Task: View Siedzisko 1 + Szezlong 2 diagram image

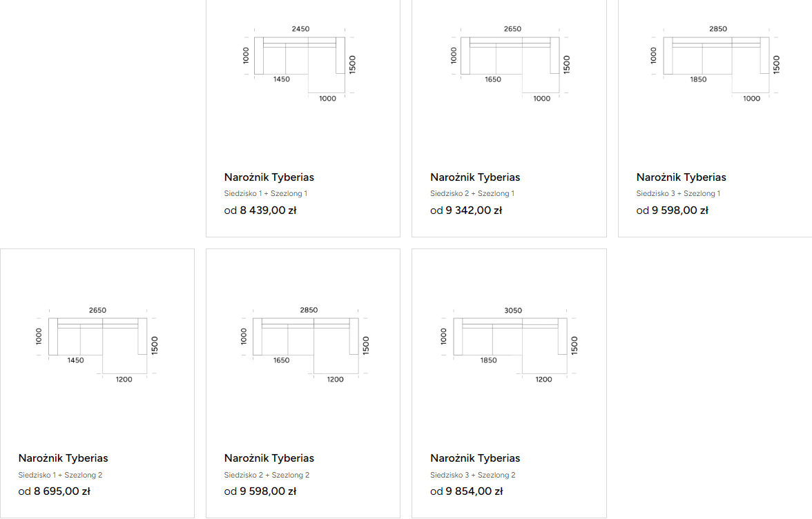Action: 97,345
